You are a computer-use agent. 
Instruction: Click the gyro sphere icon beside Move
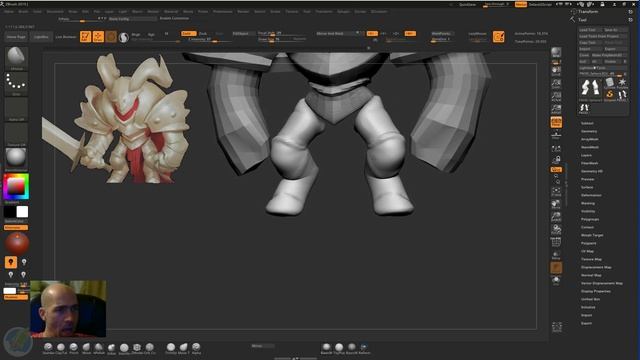click(124, 37)
